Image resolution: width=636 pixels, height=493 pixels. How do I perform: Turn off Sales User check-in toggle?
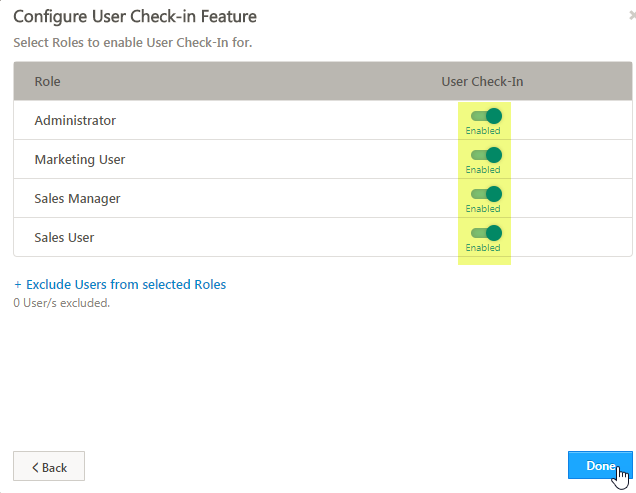[x=486, y=233]
